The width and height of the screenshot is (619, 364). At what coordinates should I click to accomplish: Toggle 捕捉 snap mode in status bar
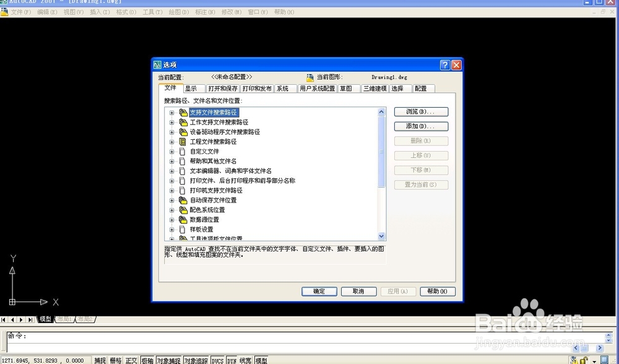pos(100,360)
